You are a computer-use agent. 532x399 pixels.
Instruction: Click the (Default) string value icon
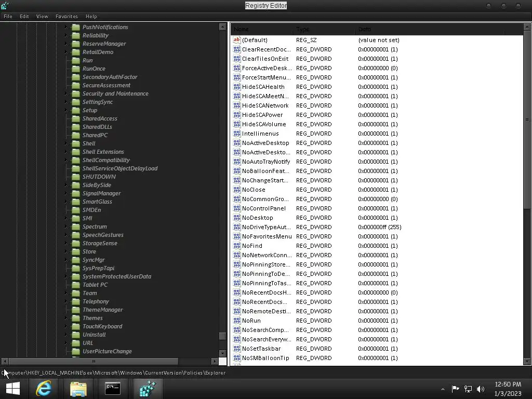(237, 40)
